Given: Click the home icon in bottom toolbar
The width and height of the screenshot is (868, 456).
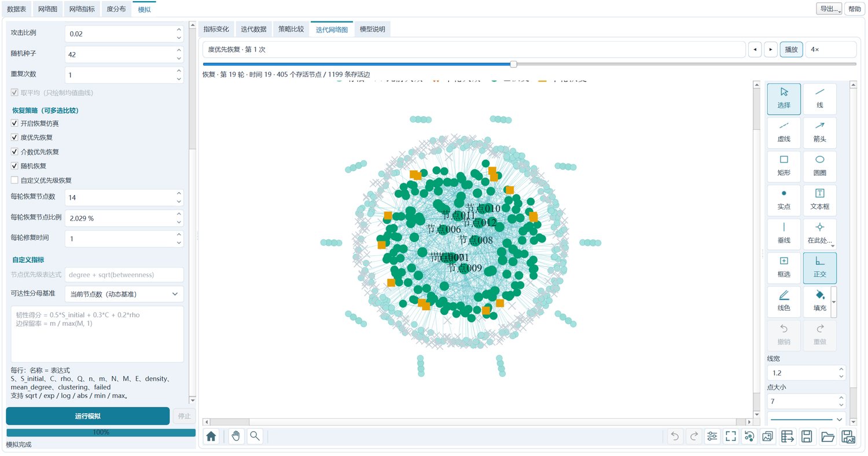Looking at the screenshot, I should [211, 437].
